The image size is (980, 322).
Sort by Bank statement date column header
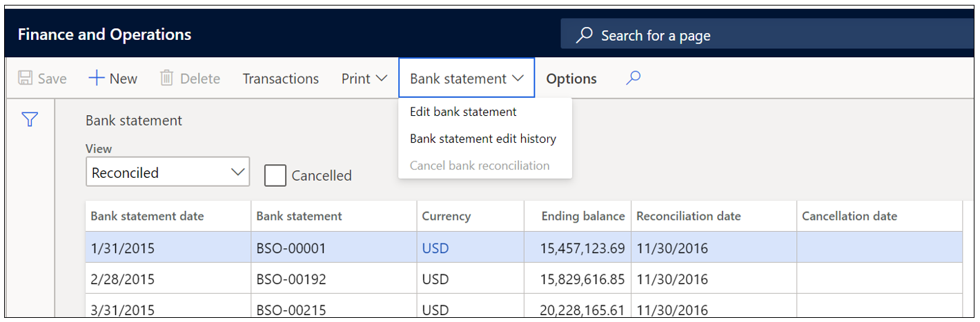coord(168,216)
